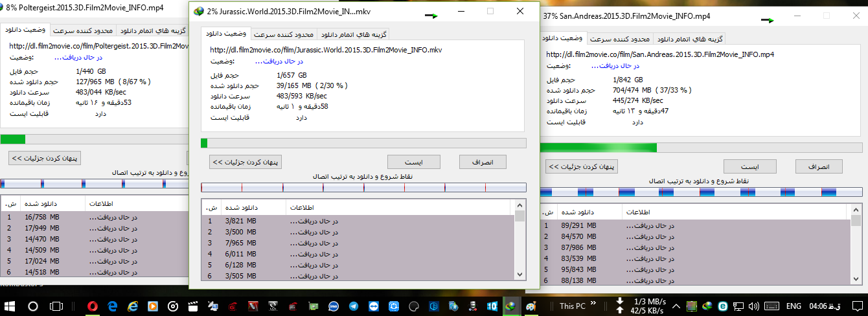868x316 pixels.
Task: Click Jurassic World download progress bar
Action: [x=363, y=143]
